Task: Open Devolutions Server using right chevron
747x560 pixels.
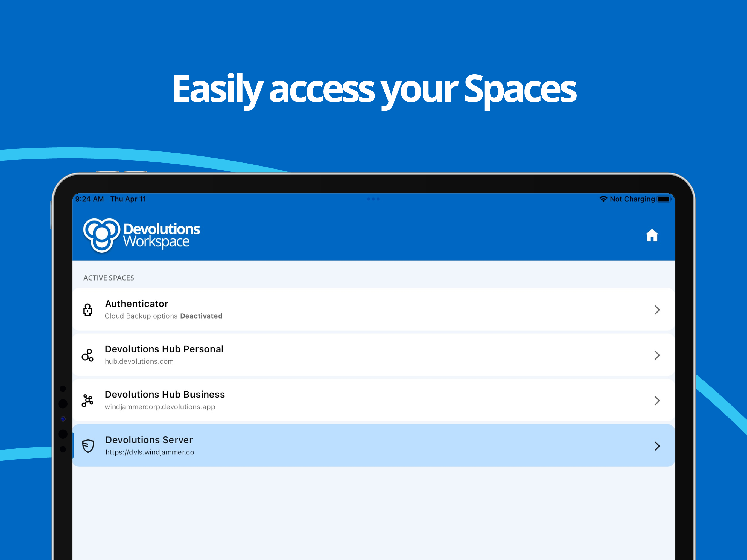Action: [x=657, y=446]
